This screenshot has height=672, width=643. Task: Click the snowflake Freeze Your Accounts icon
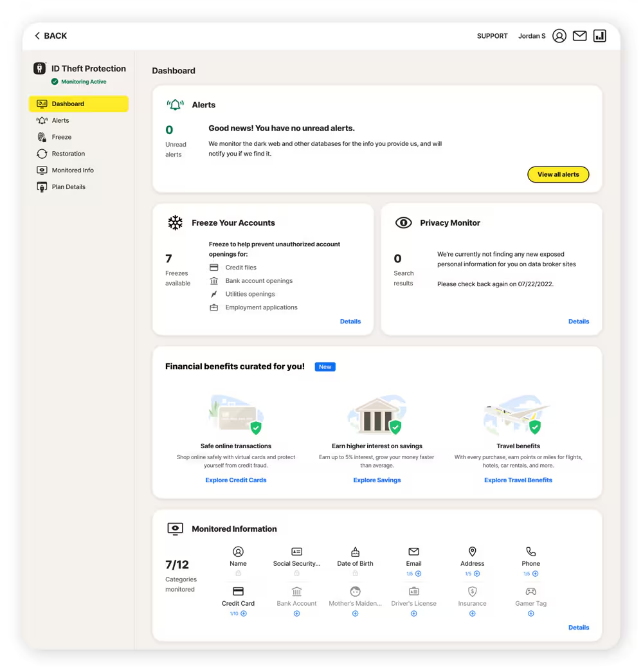tap(175, 223)
